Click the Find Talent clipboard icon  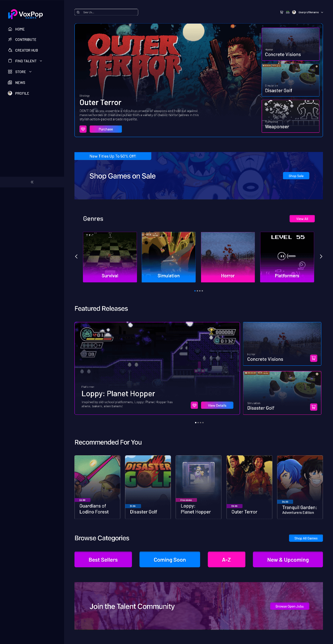[x=10, y=61]
